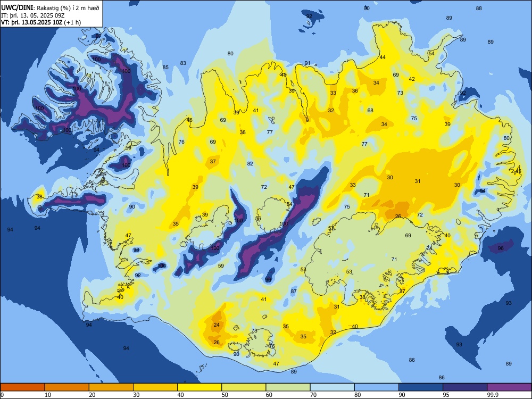Click the value 91 on the north coast

[x=307, y=63]
